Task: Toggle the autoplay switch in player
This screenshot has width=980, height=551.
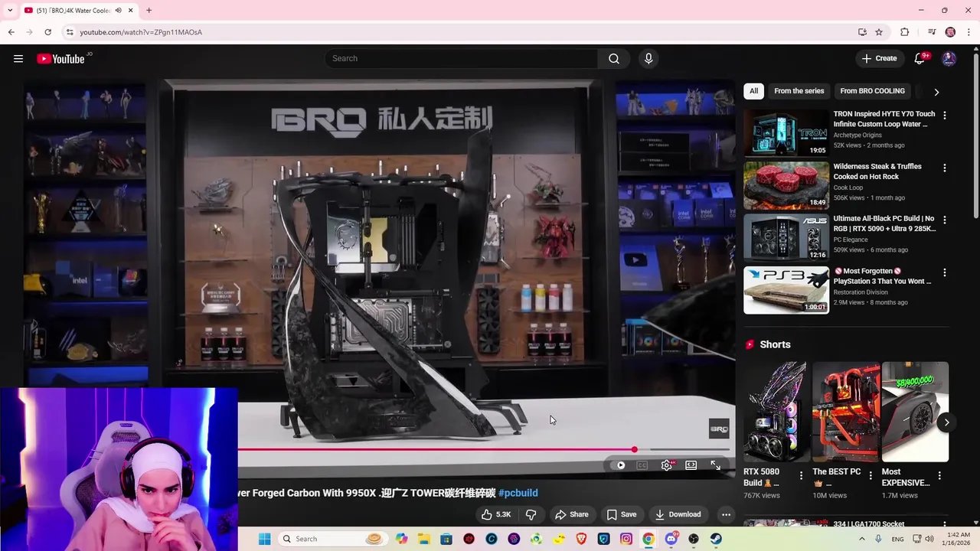Action: [619, 465]
